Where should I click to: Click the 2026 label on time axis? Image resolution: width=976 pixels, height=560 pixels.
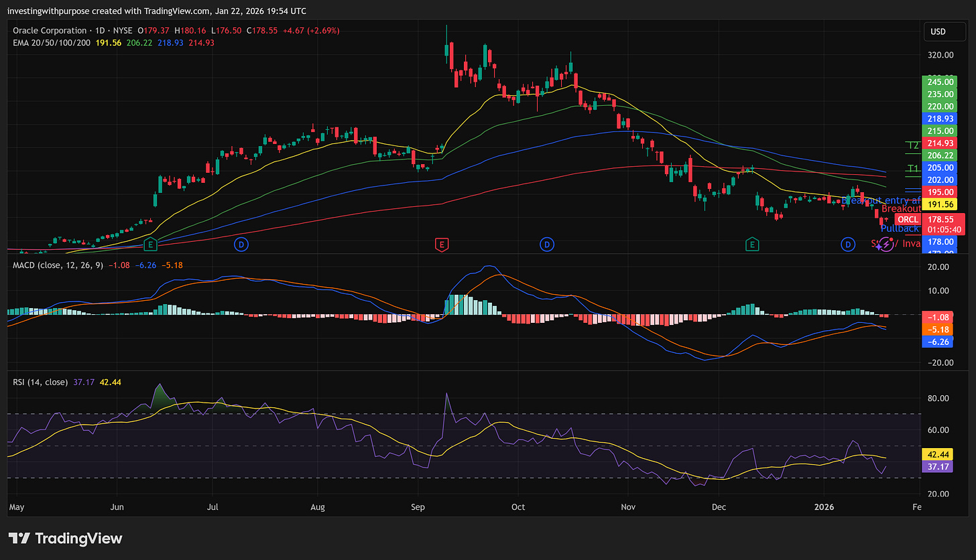pos(825,507)
